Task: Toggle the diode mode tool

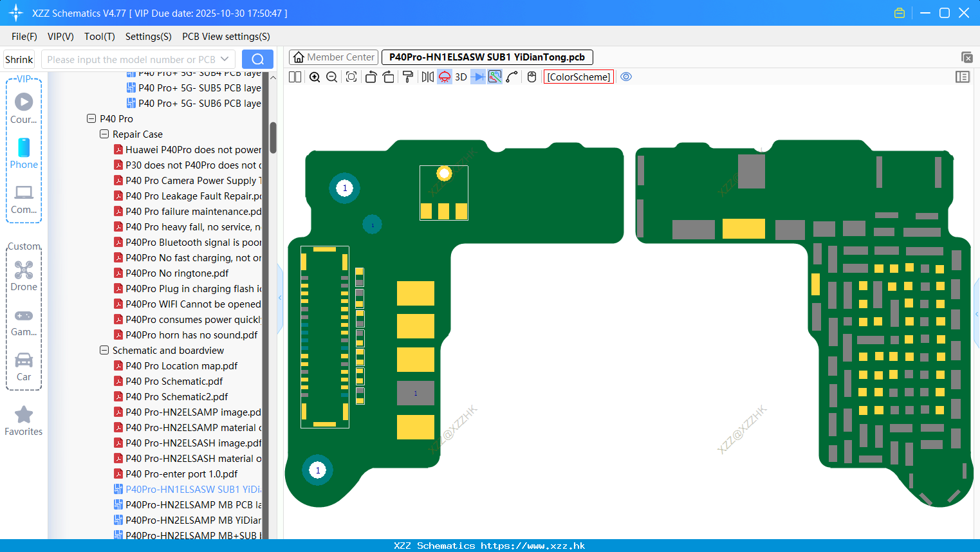Action: (x=478, y=77)
